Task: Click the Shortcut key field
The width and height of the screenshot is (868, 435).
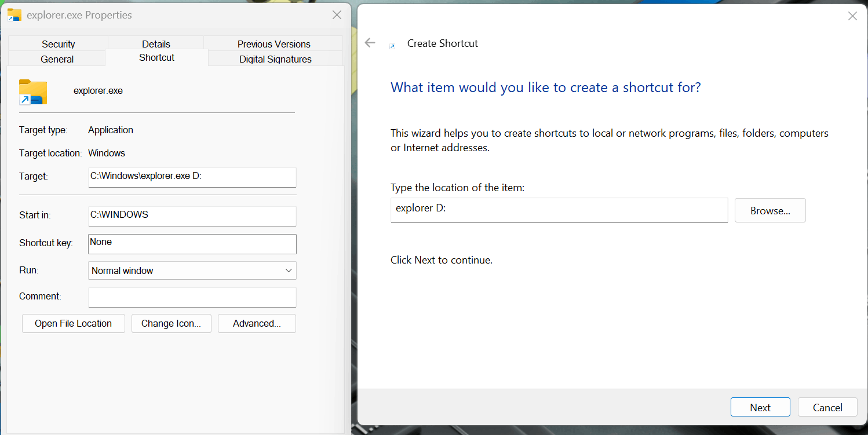Action: [192, 244]
